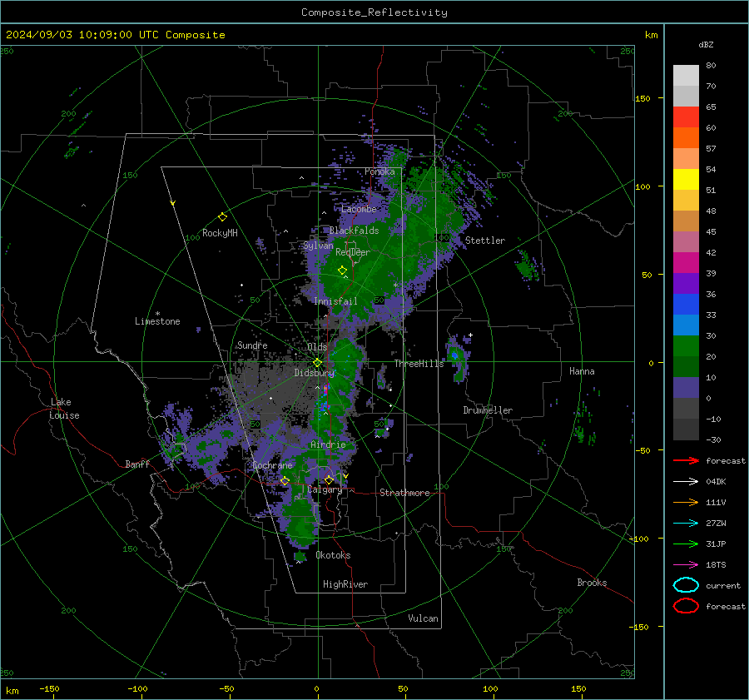
Task: Click the Drumheller label
Action: (488, 410)
